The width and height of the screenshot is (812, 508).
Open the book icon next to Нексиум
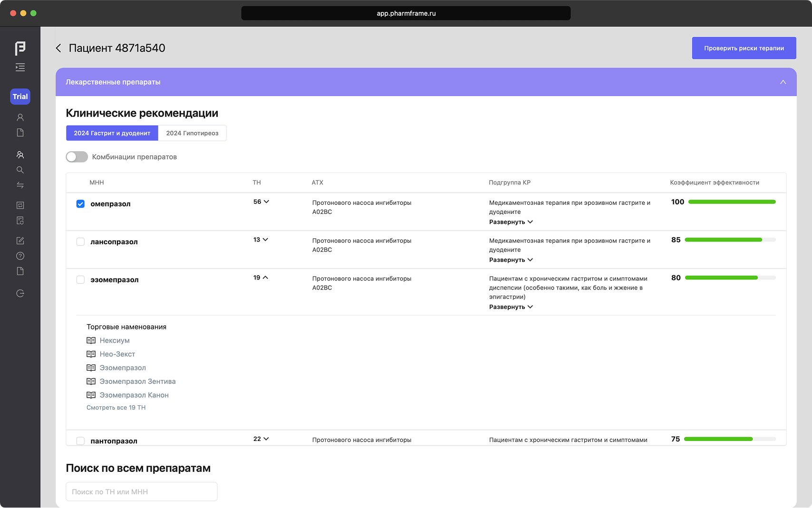[91, 341]
